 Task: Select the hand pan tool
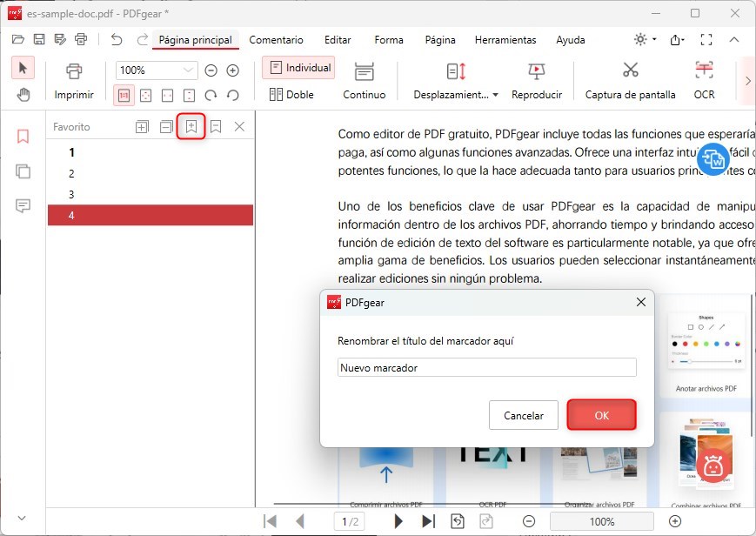coord(23,95)
